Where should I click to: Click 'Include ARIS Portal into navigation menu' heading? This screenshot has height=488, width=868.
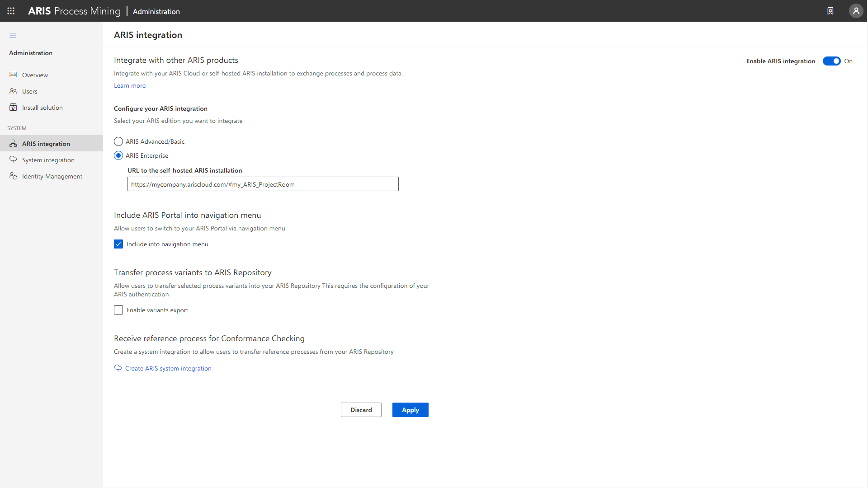pyautogui.click(x=187, y=215)
